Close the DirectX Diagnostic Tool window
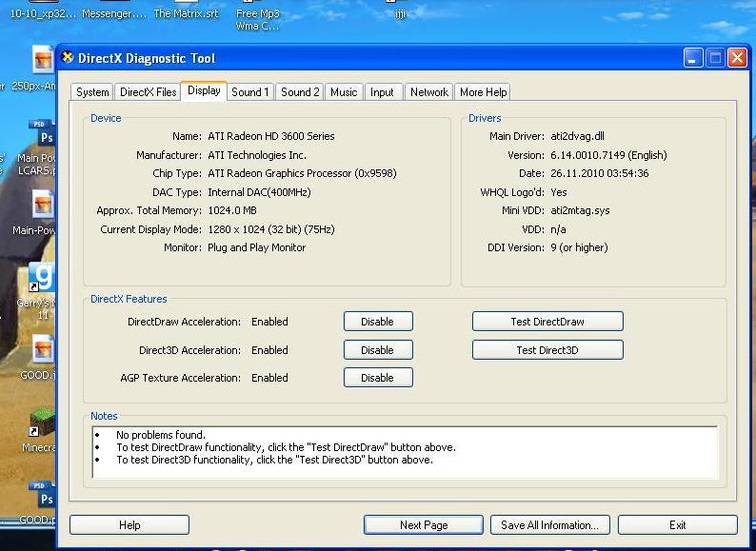 [737, 58]
